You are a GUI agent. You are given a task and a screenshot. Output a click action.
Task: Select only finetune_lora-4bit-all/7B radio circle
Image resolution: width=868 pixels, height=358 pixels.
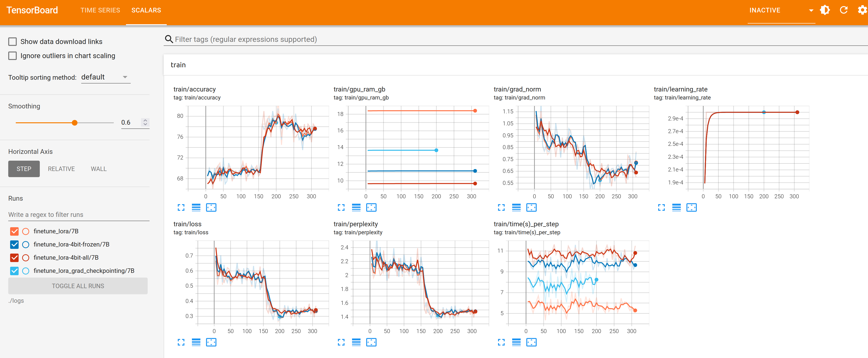click(26, 257)
